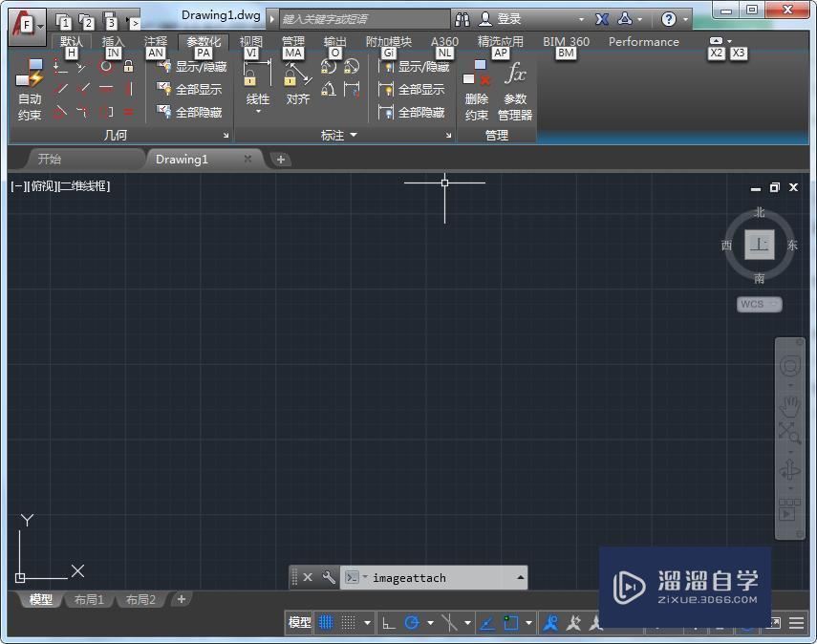Expand the 线性 dimension dropdown arrow
817x644 pixels.
click(x=258, y=112)
